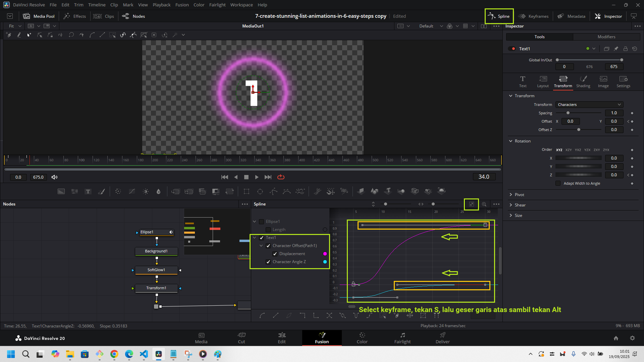Expand the Shear section

[x=520, y=205]
